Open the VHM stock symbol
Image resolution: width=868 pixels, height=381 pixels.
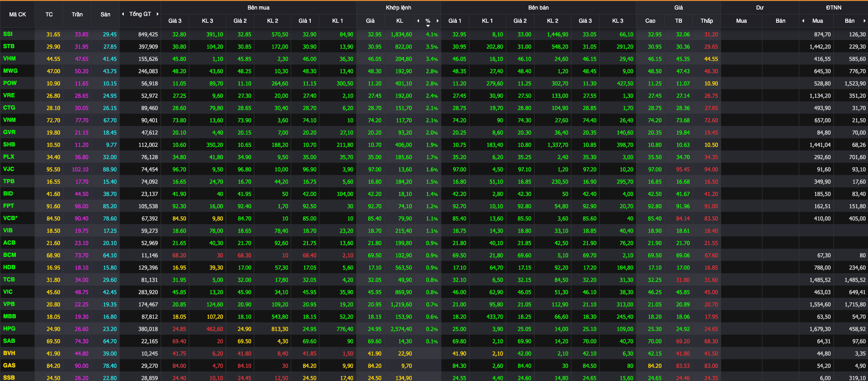[9, 59]
